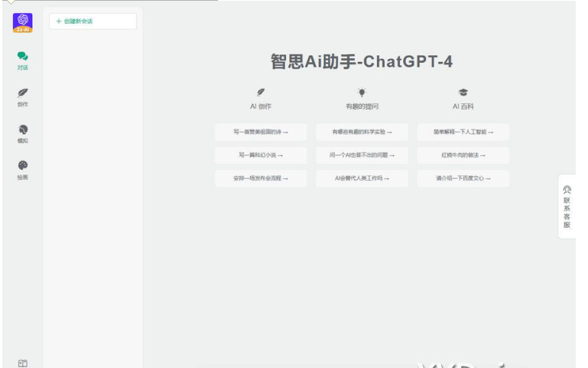Open the 绘画 palette icon in sidebar
Screen dimensions: 588x368
22,169
